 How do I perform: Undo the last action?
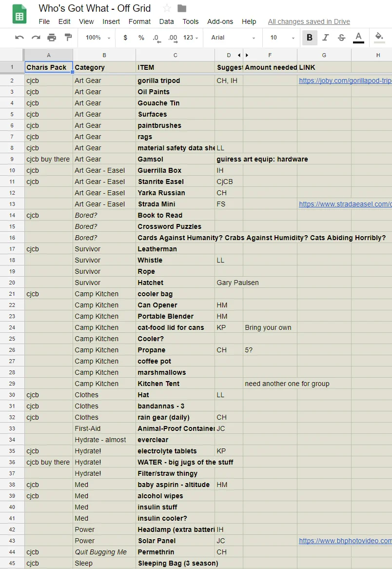[20, 38]
